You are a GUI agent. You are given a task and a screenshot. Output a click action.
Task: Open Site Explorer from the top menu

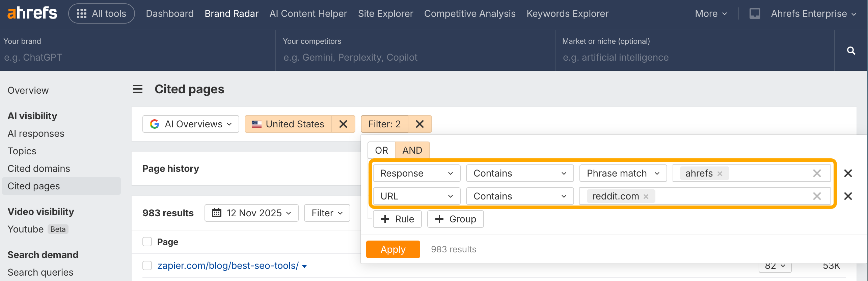point(385,13)
